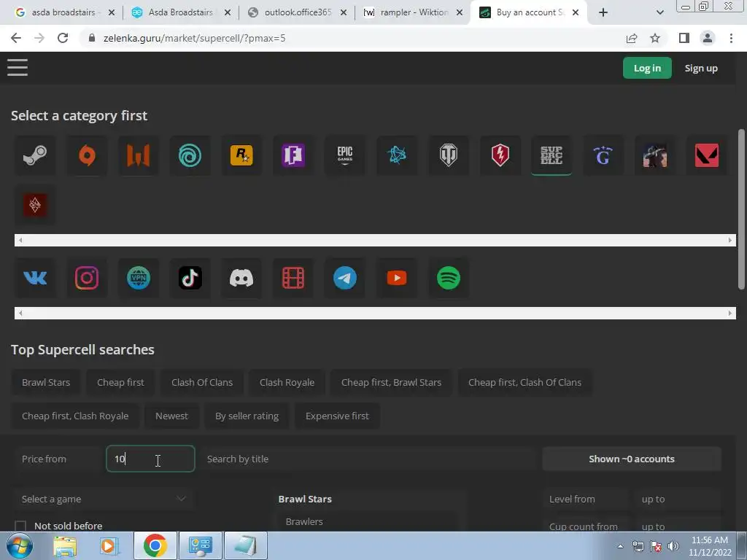This screenshot has width=747, height=560.
Task: Open the tab search chevron
Action: click(x=659, y=12)
